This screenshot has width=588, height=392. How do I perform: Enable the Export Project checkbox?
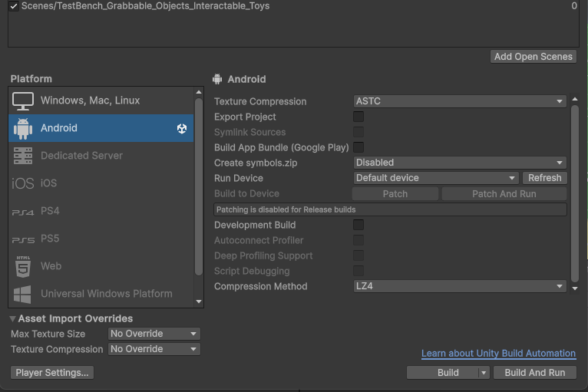pyautogui.click(x=358, y=117)
